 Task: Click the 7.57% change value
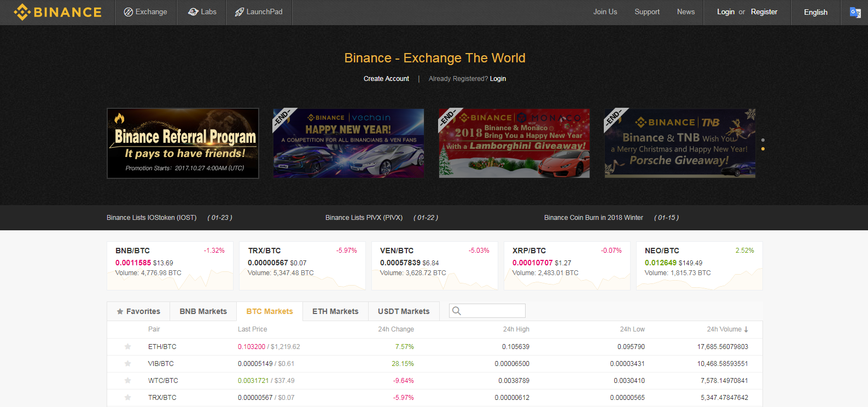[405, 347]
